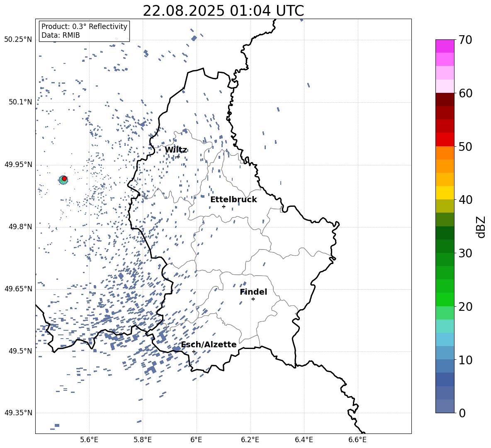Click the 49.65°N latitude tick label
The image size is (491, 448).
18,289
